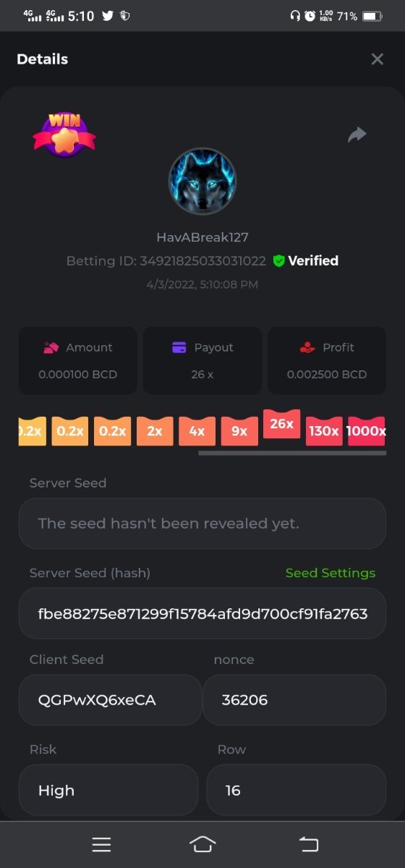This screenshot has width=405, height=868.
Task: Click the multiplier strip scrollbar
Action: (x=292, y=454)
